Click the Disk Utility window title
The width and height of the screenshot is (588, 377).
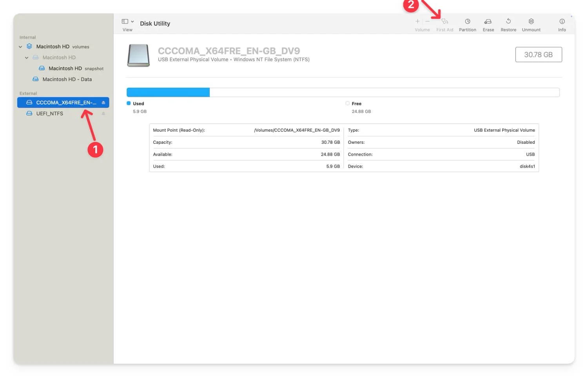click(155, 24)
